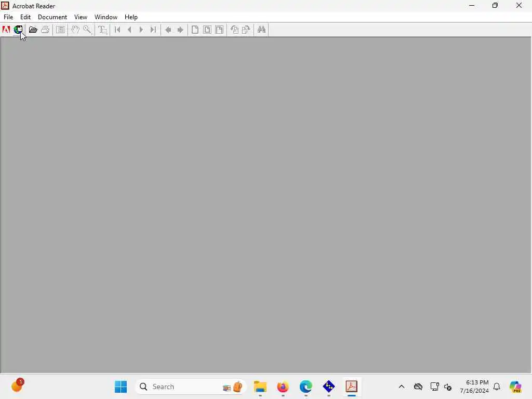Viewport: 532px width, 399px height.
Task: Click the Open folder icon
Action: (33, 30)
